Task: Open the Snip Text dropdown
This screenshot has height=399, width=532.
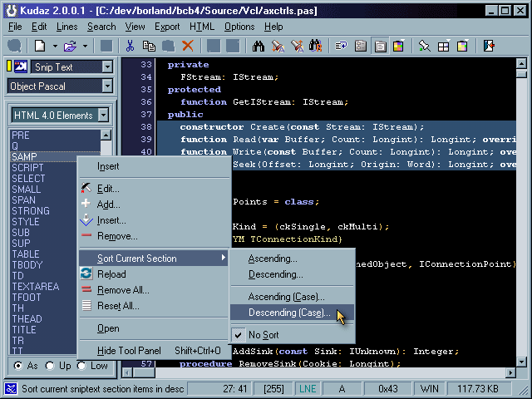Action: (x=107, y=66)
